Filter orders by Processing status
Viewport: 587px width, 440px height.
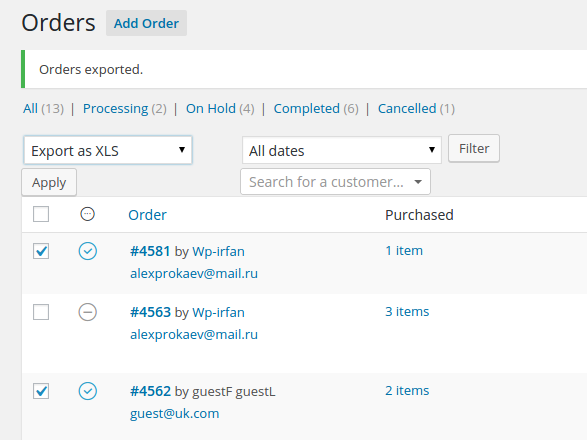coord(115,109)
